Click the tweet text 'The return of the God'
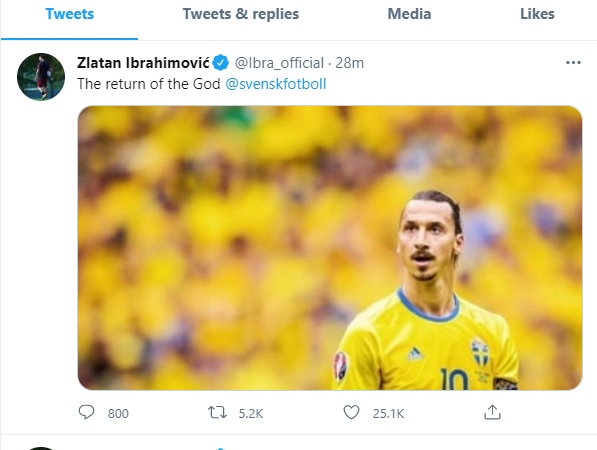 click(x=149, y=84)
